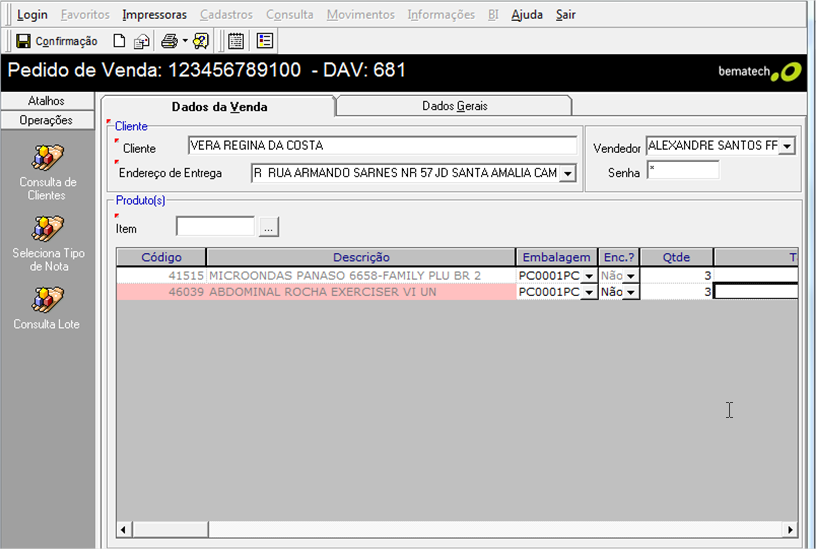The image size is (816, 549).
Task: Click the bematech logo
Action: pyautogui.click(x=760, y=72)
